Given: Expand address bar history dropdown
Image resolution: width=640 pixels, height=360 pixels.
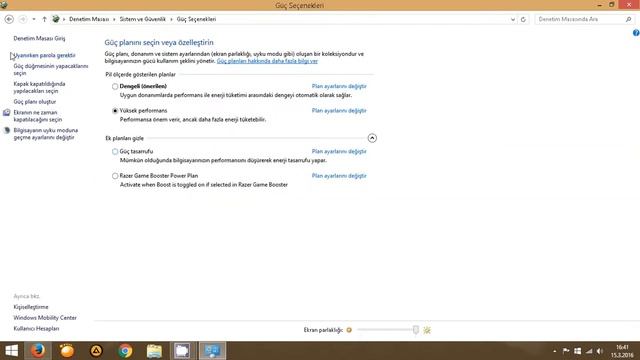Looking at the screenshot, I should pos(513,19).
